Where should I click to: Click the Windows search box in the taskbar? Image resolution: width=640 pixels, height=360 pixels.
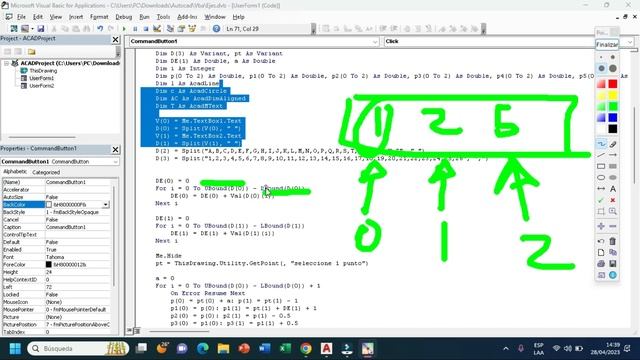click(x=78, y=349)
